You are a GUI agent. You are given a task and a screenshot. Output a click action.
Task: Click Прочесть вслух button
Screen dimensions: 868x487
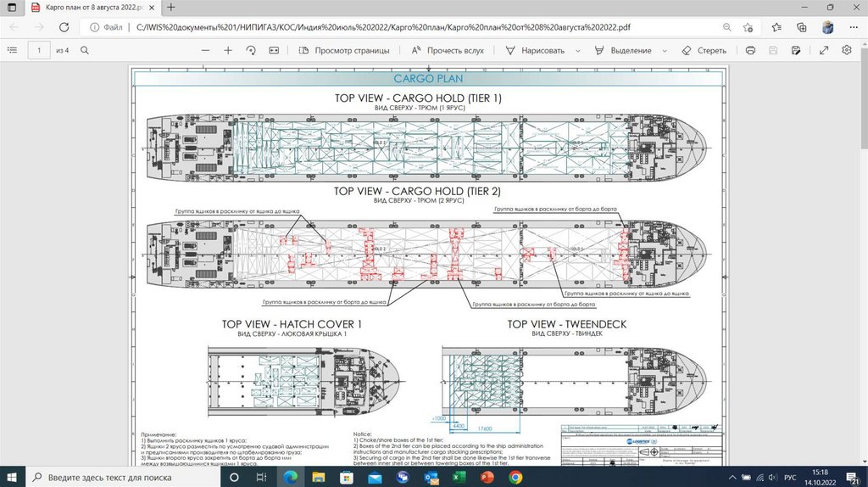pos(448,50)
